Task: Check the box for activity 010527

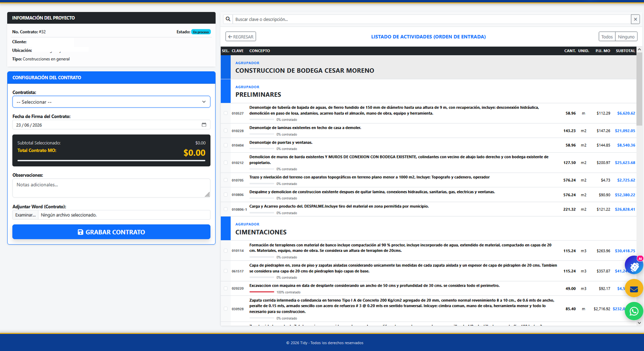Action: 226,113
